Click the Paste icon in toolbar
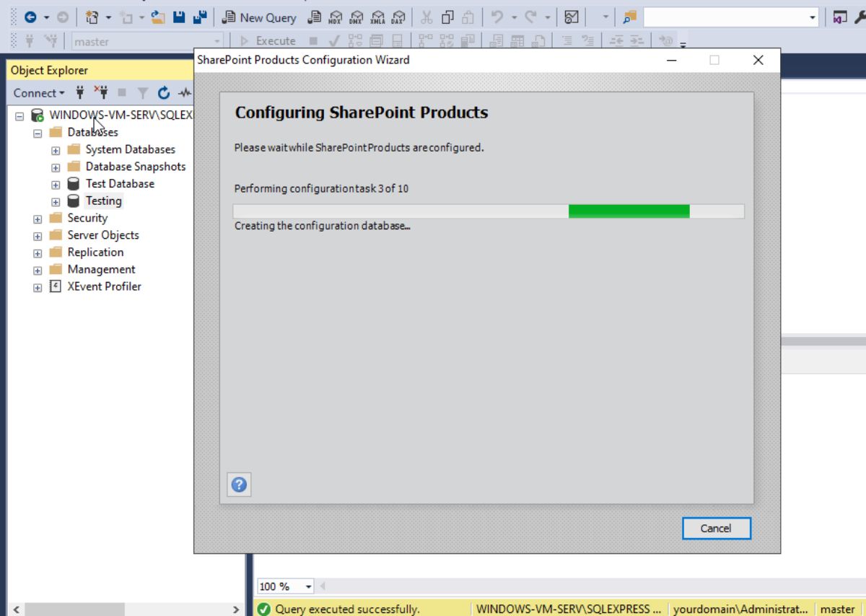The height and width of the screenshot is (616, 866). point(468,17)
